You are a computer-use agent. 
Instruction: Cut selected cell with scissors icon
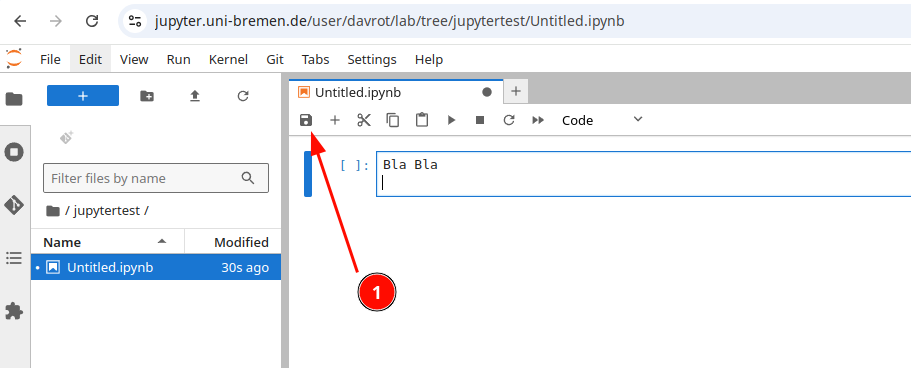pyautogui.click(x=364, y=120)
